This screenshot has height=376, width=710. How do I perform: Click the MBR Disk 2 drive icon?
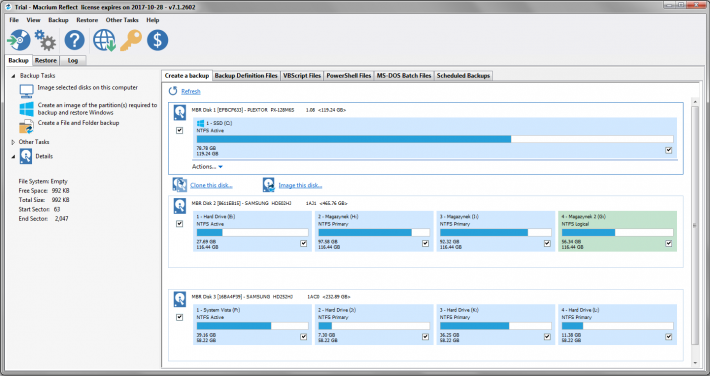tap(180, 206)
